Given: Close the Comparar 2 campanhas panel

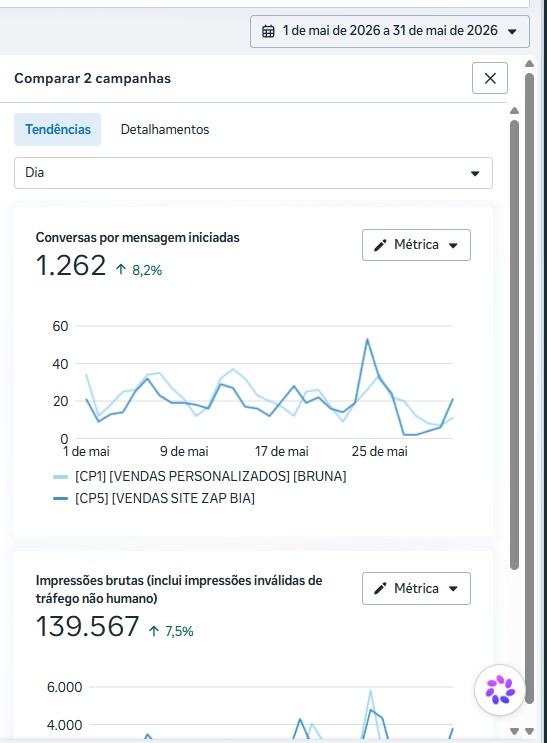Looking at the screenshot, I should click(x=490, y=78).
